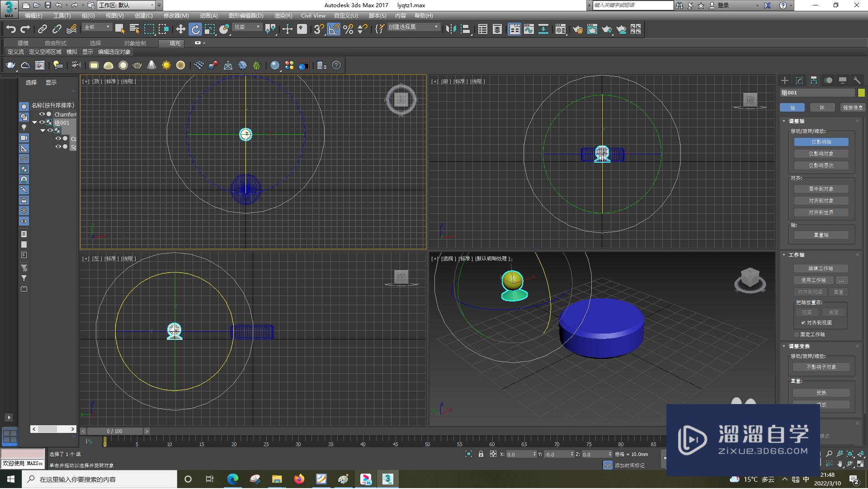Enable the 固定工作轴 checkbox
This screenshot has width=868, height=489.
coord(797,334)
